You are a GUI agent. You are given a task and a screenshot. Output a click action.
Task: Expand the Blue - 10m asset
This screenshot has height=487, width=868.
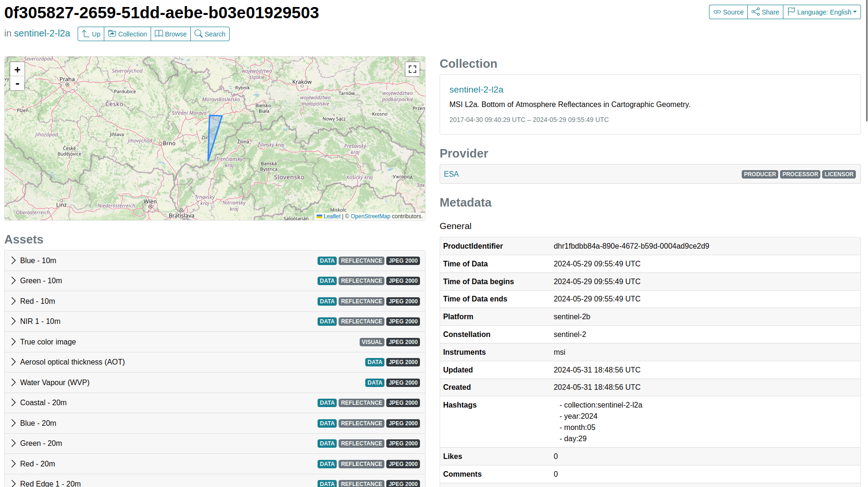(38, 261)
